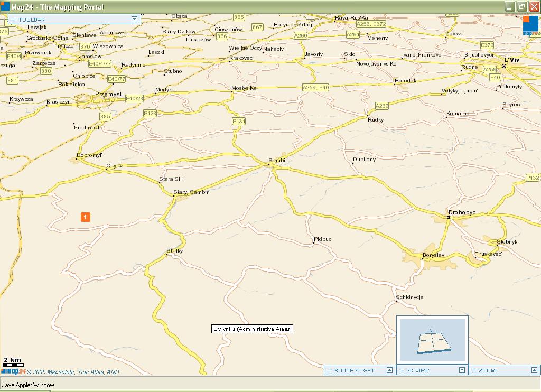The image size is (541, 392).
Task: Select the Przemysl city marker on map
Action: click(x=95, y=99)
